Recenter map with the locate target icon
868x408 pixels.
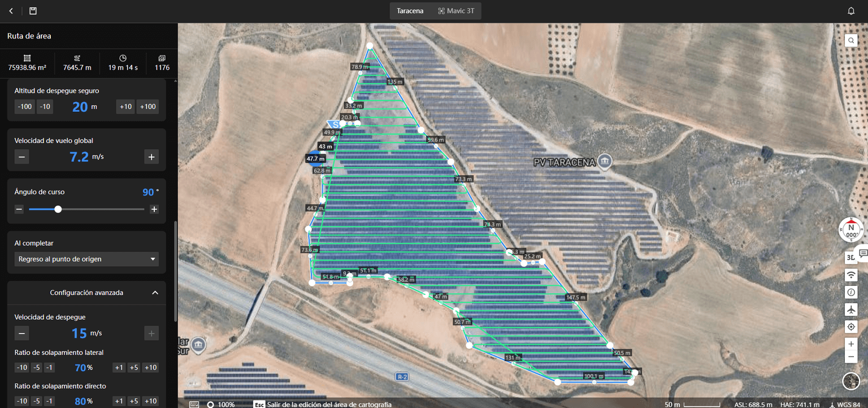point(851,327)
